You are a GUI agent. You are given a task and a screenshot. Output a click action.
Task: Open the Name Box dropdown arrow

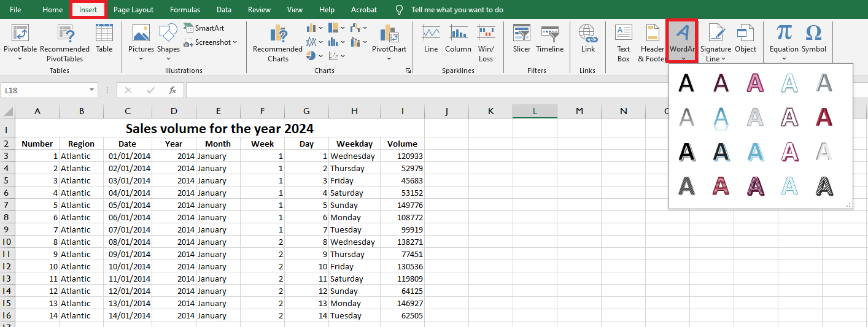click(92, 90)
